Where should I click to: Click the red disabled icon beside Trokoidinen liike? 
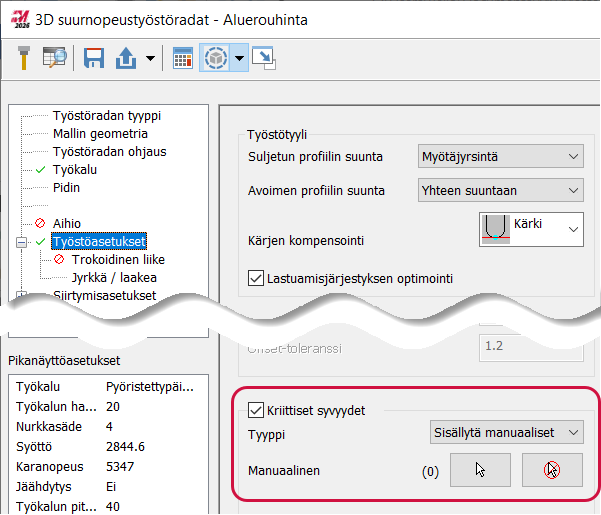[x=59, y=259]
